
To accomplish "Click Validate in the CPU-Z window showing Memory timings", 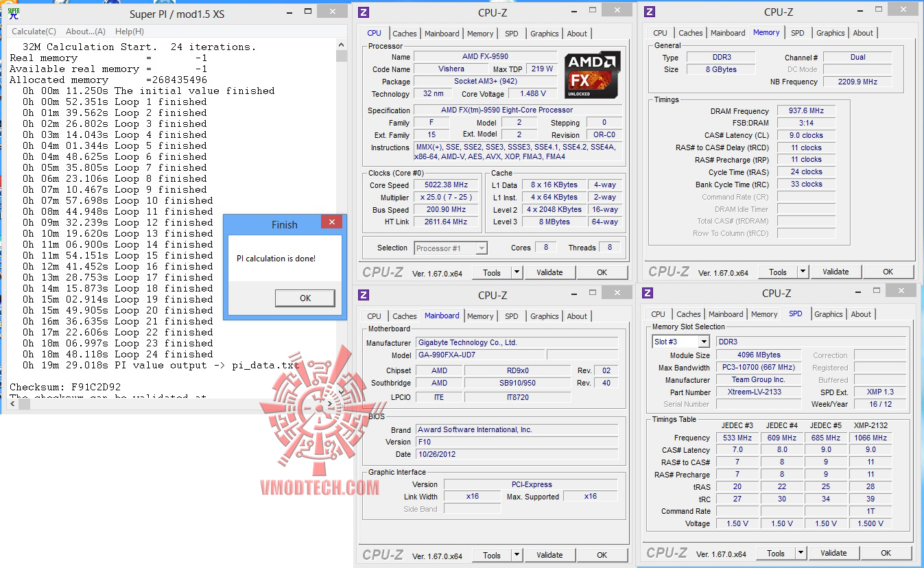I will (836, 272).
